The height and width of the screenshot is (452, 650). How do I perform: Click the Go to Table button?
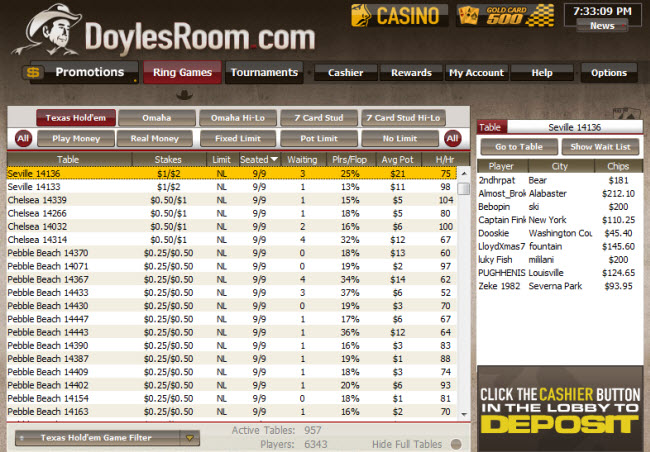click(519, 147)
